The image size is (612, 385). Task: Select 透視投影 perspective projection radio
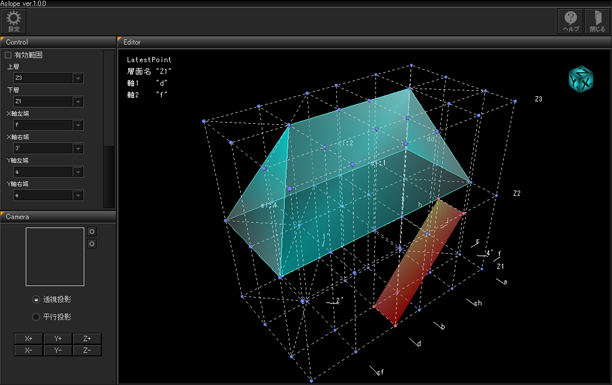click(x=36, y=299)
